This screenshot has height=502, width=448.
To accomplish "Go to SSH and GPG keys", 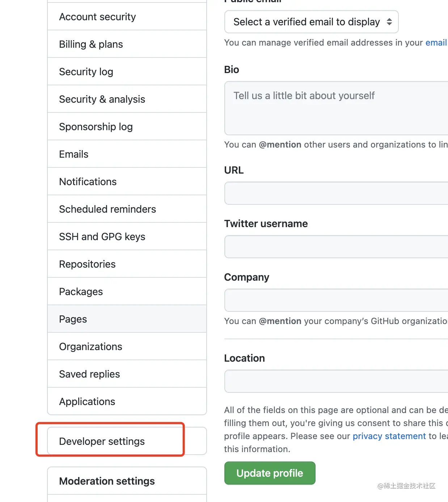I will click(102, 237).
